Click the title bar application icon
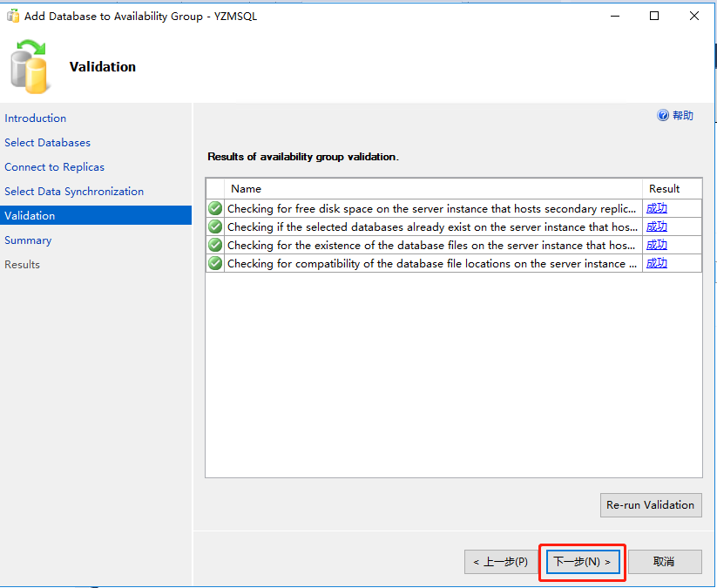Screen dimensions: 717x588 click(13, 16)
